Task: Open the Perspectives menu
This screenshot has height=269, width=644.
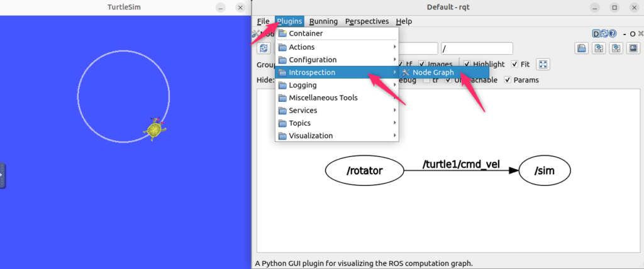Action: tap(367, 21)
